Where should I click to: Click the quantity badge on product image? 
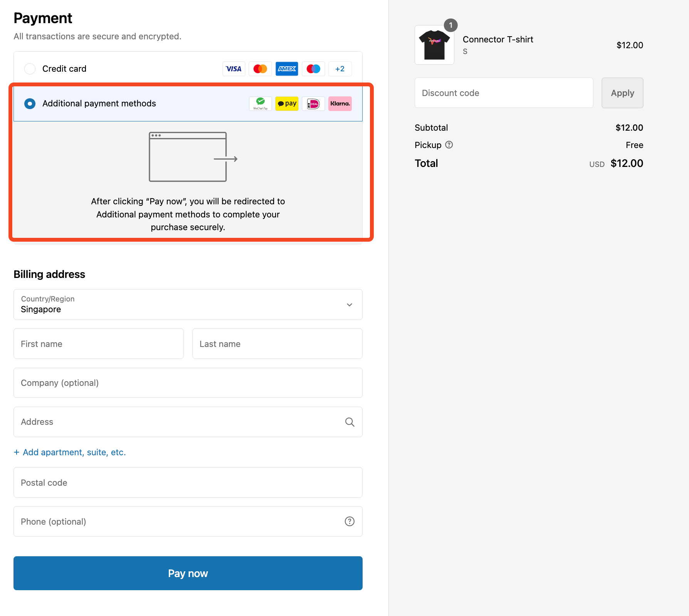450,25
